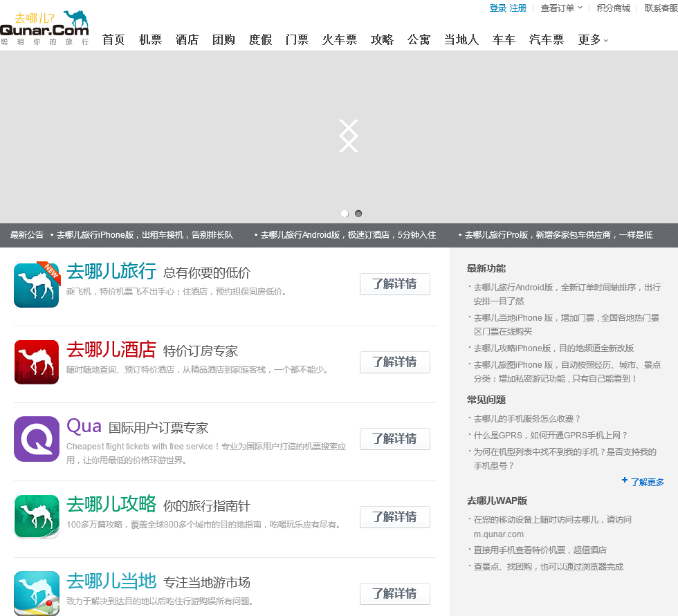The image size is (678, 616).
Task: Open 去哪儿攻略iPhone版 目的地频道 news item
Action: [x=553, y=348]
